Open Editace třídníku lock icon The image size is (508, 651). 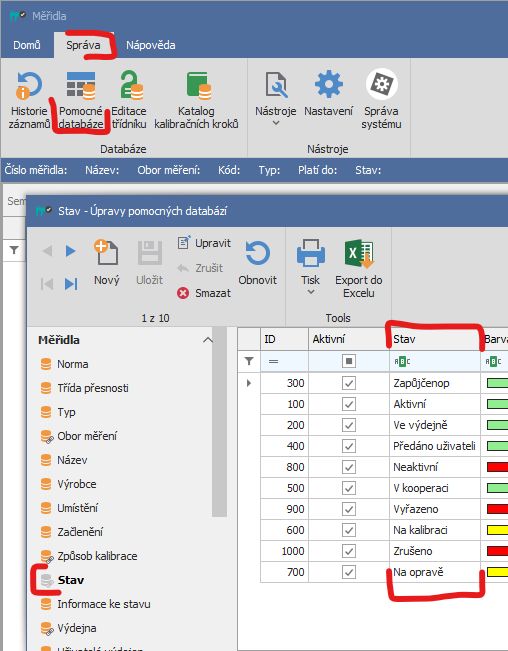132,85
